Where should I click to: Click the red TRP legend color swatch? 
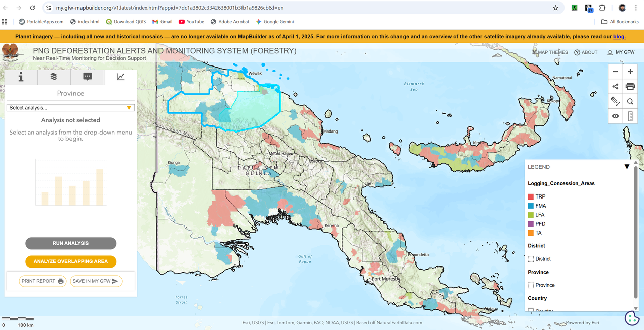(x=531, y=196)
